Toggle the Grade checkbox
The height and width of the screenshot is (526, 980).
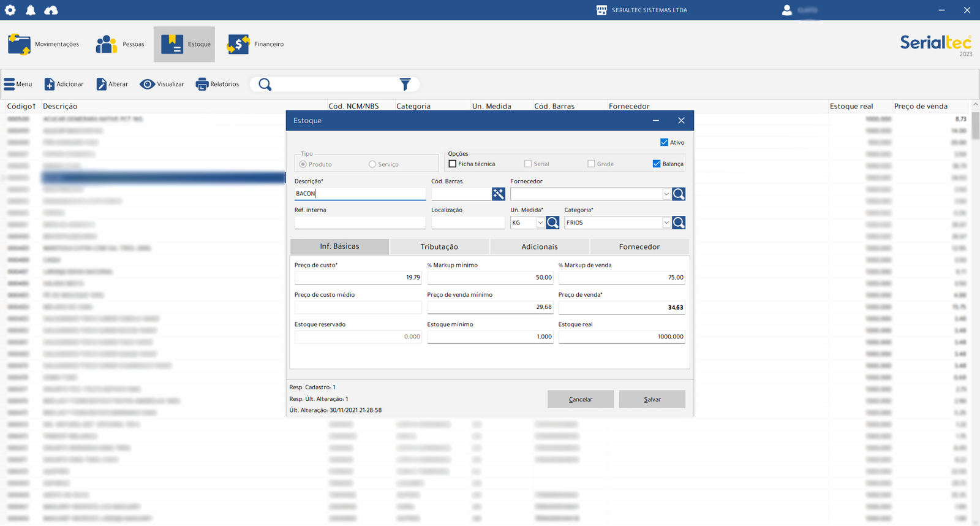[591, 164]
